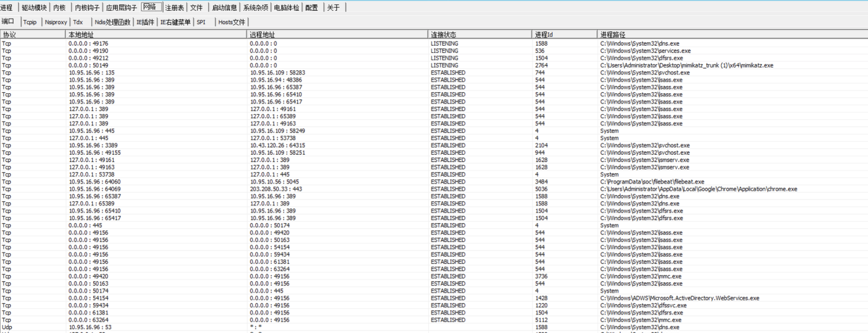Screen dimensions: 868x333
Task: Sort by 进程路径 column header
Action: pyautogui.click(x=612, y=34)
